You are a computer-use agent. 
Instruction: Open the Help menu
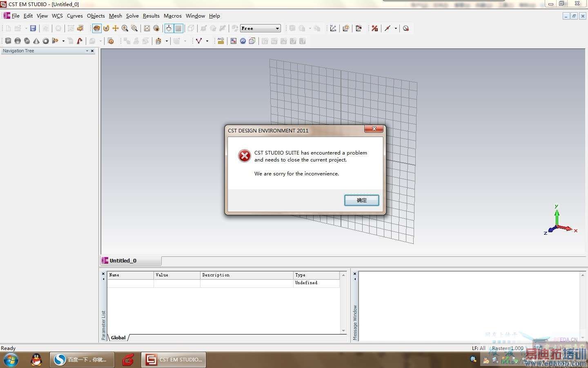(x=214, y=16)
